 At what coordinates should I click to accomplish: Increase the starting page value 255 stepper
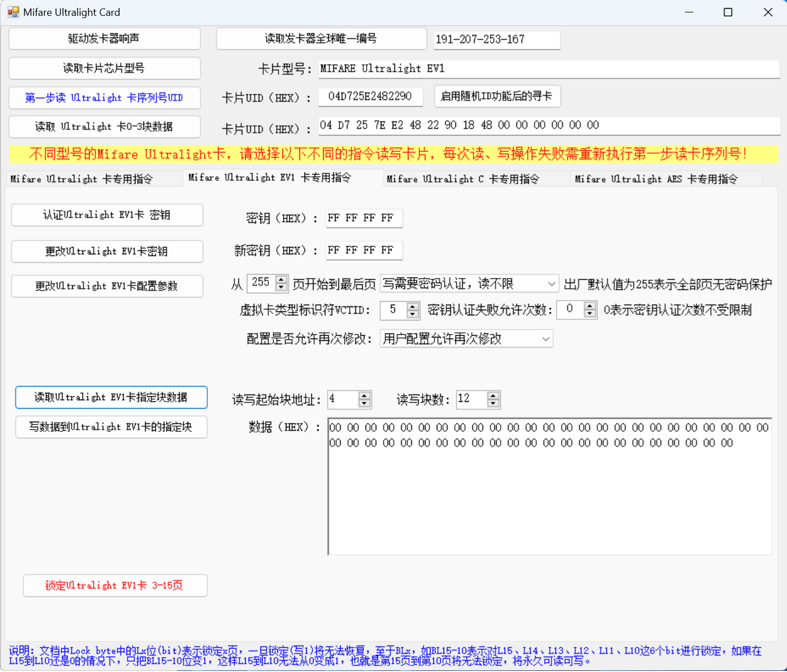click(281, 279)
